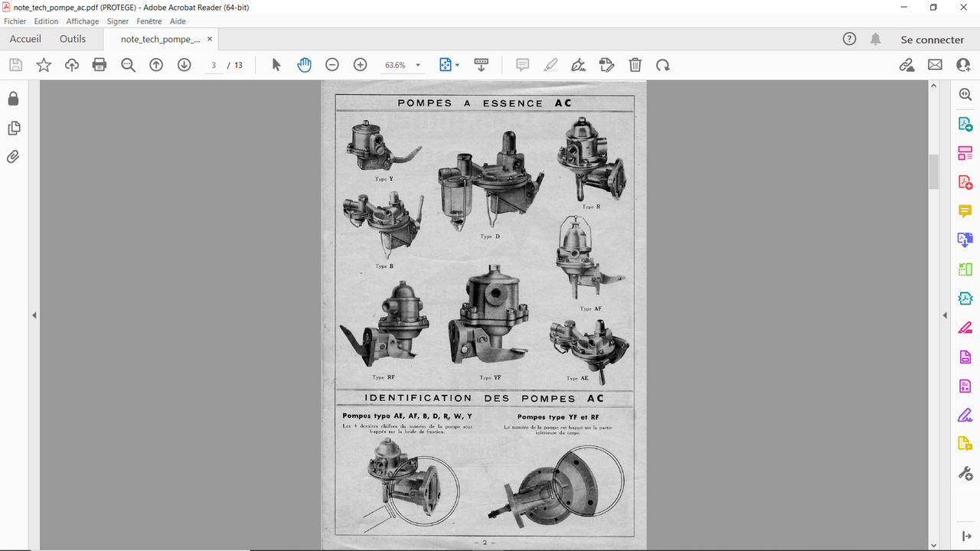
Task: Open More Tools wrench icon
Action: coord(965,473)
